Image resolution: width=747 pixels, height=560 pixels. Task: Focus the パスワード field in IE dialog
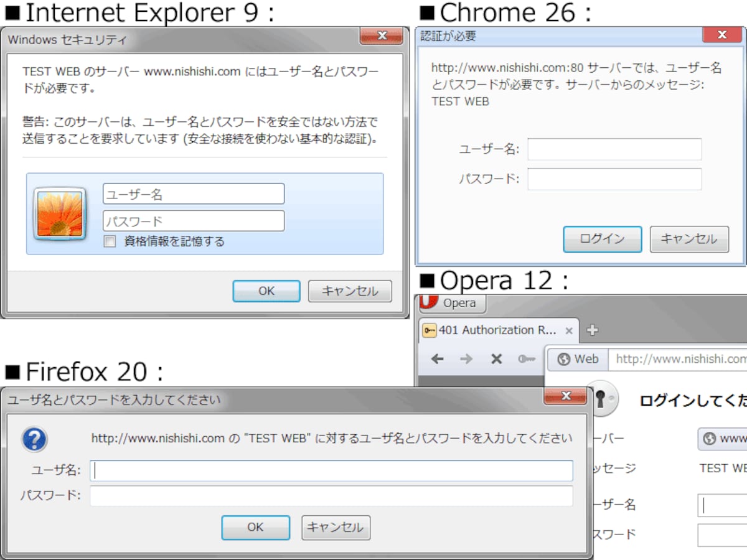(194, 221)
